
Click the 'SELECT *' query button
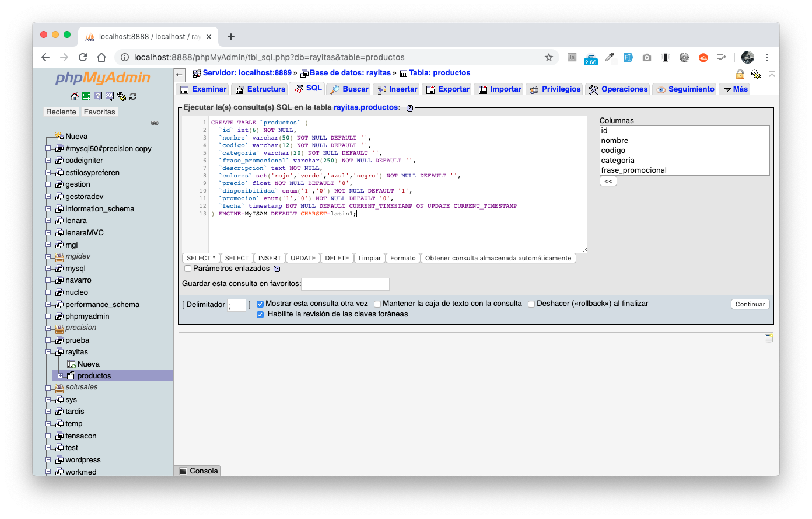point(201,259)
